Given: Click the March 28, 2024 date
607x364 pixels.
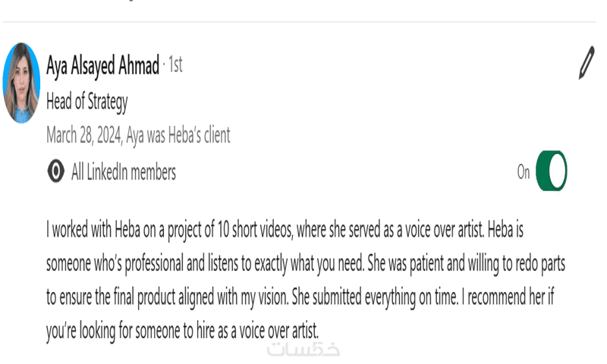Looking at the screenshot, I should coord(84,136).
